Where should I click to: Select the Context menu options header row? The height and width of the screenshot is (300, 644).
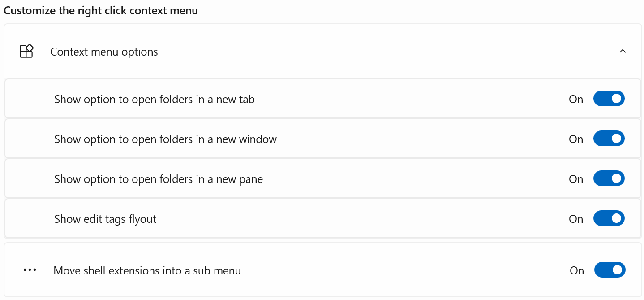(x=313, y=51)
